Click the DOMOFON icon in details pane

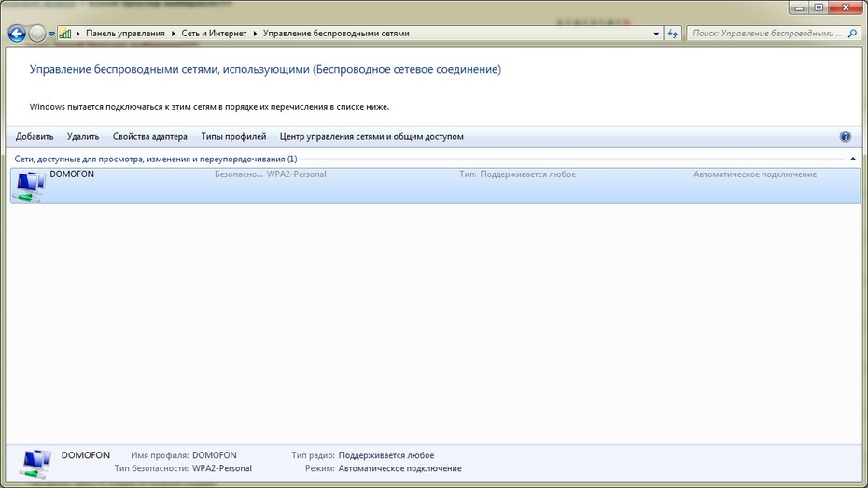click(36, 464)
